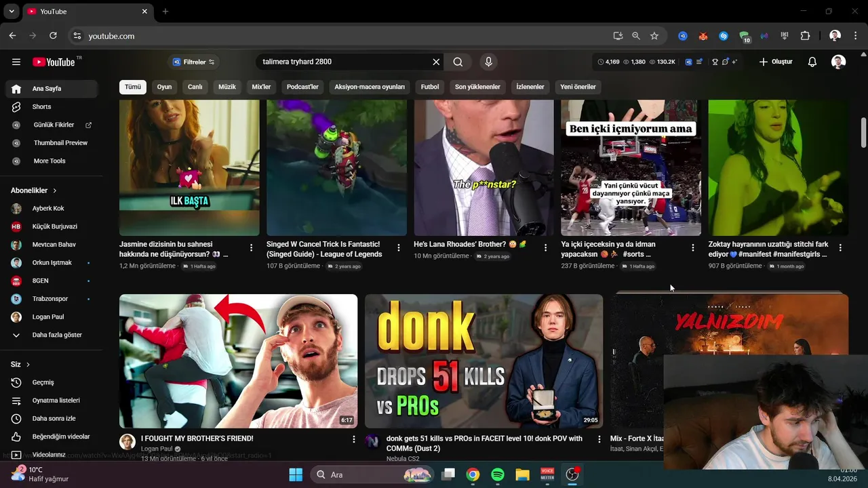This screenshot has width=868, height=488.
Task: Click the vidIQ trophy icon
Action: pyautogui.click(x=715, y=62)
